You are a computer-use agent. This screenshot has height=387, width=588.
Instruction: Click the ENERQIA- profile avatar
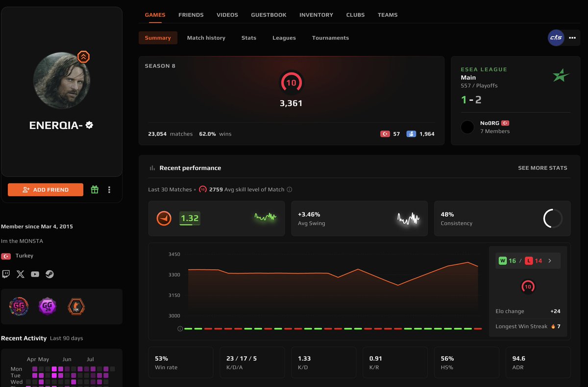(61, 80)
